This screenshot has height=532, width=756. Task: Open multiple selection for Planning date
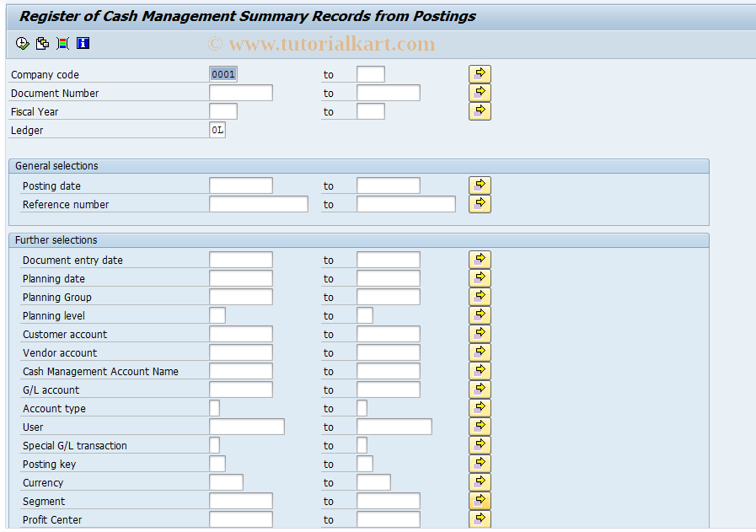point(480,278)
